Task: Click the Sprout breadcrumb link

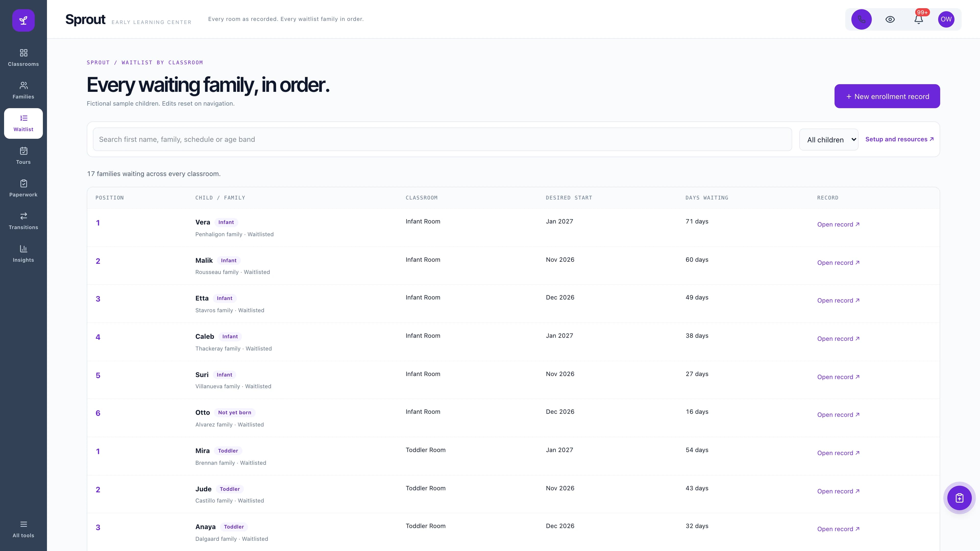Action: click(98, 62)
